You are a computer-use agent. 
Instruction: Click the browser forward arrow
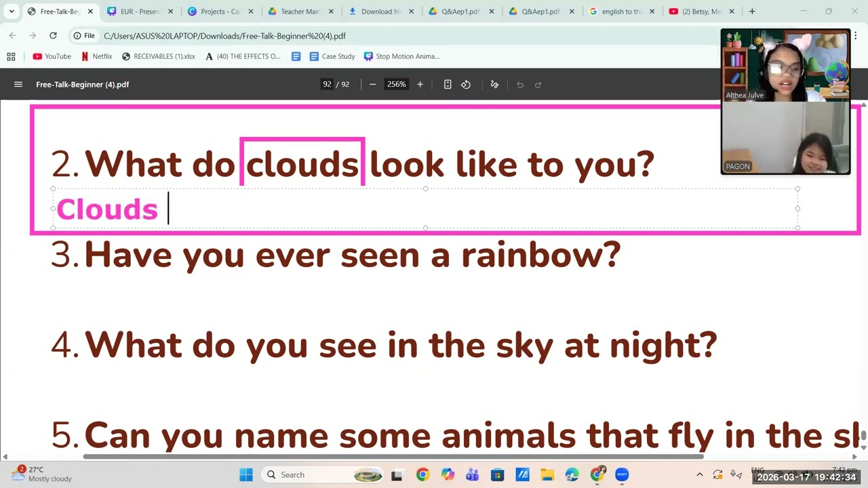pos(33,36)
